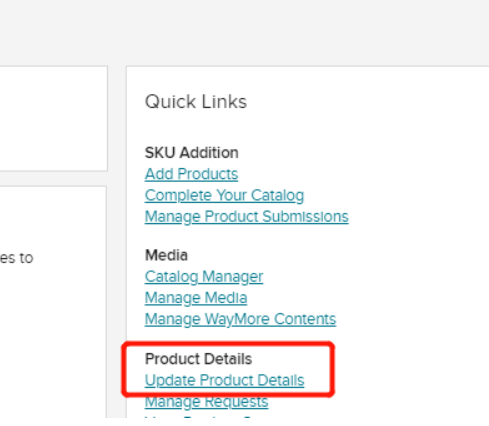Click the Media section heading
The height and width of the screenshot is (426, 489).
pos(166,255)
